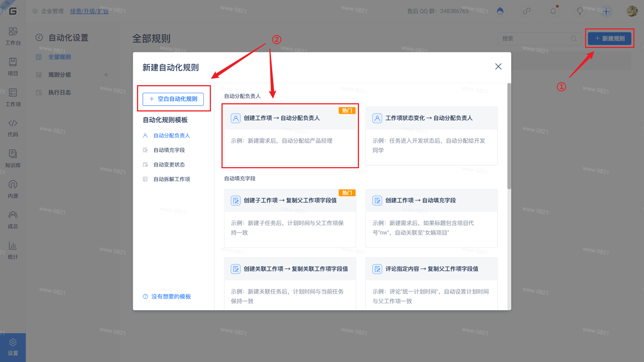644x362 pixels.
Task: Choose 创建工作项 → 自动分配负责人 template
Action: [290, 135]
